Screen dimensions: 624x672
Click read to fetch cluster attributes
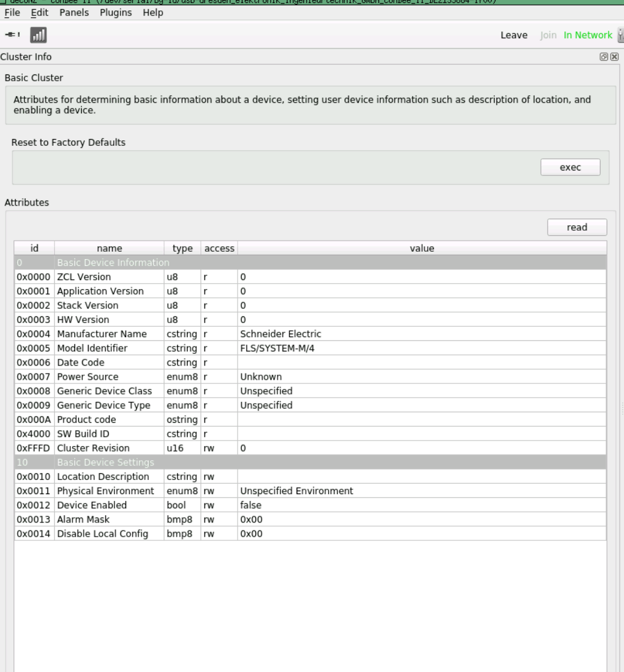coord(576,227)
